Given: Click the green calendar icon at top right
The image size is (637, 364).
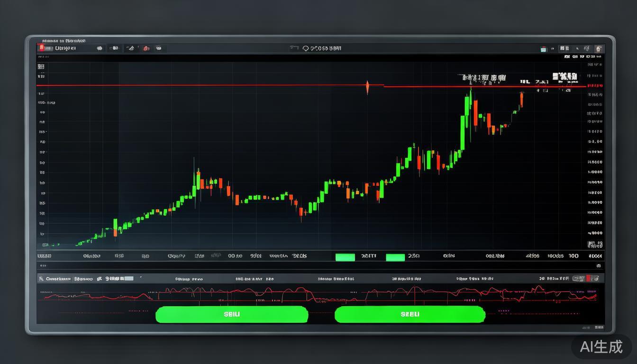Looking at the screenshot, I should pos(544,49).
